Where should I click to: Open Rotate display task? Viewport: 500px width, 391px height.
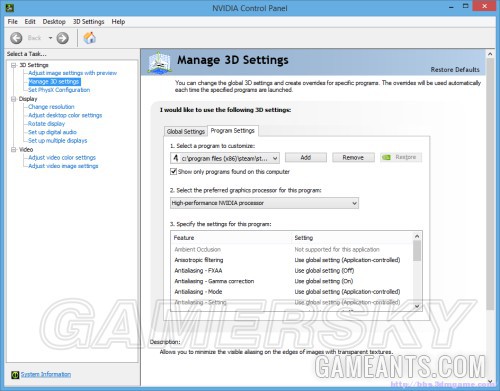47,124
